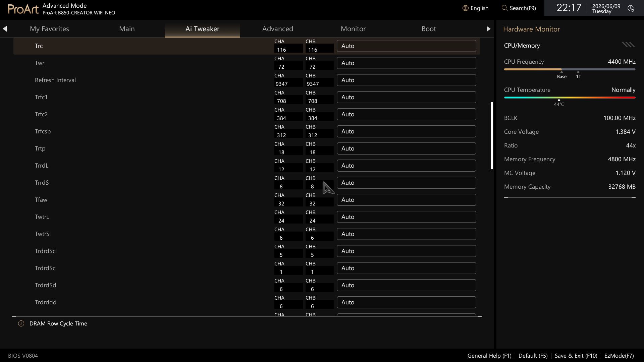Click the Tfaw label
Screen dimensions: 644x362
[x=41, y=200]
